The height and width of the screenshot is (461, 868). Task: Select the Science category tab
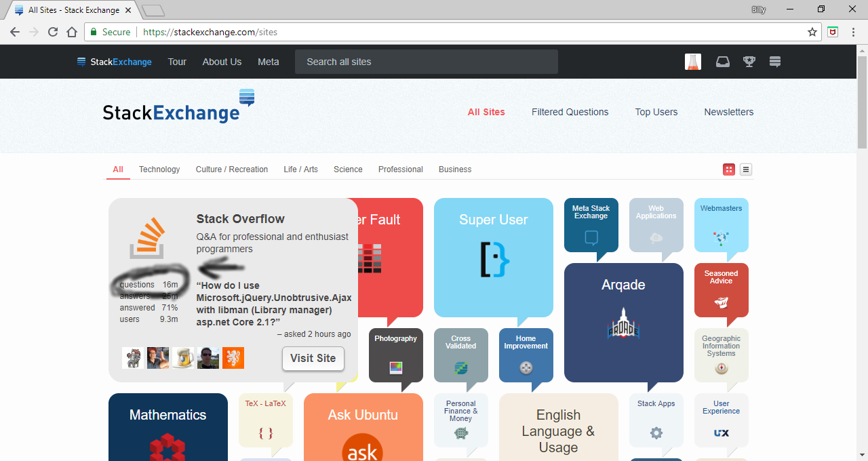click(348, 169)
